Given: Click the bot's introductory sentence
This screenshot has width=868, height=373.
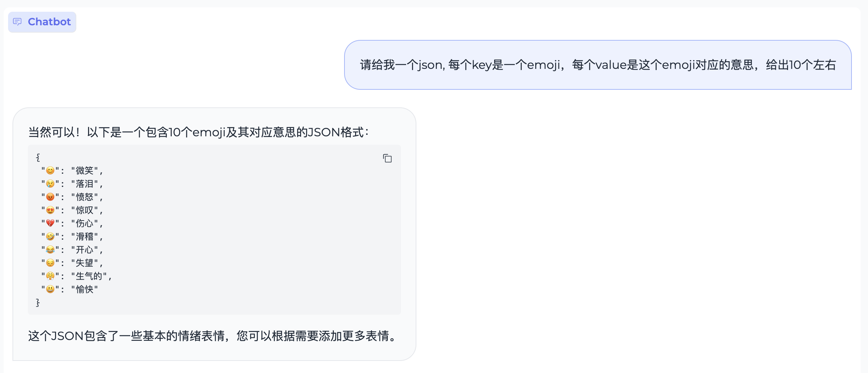Looking at the screenshot, I should [x=198, y=133].
